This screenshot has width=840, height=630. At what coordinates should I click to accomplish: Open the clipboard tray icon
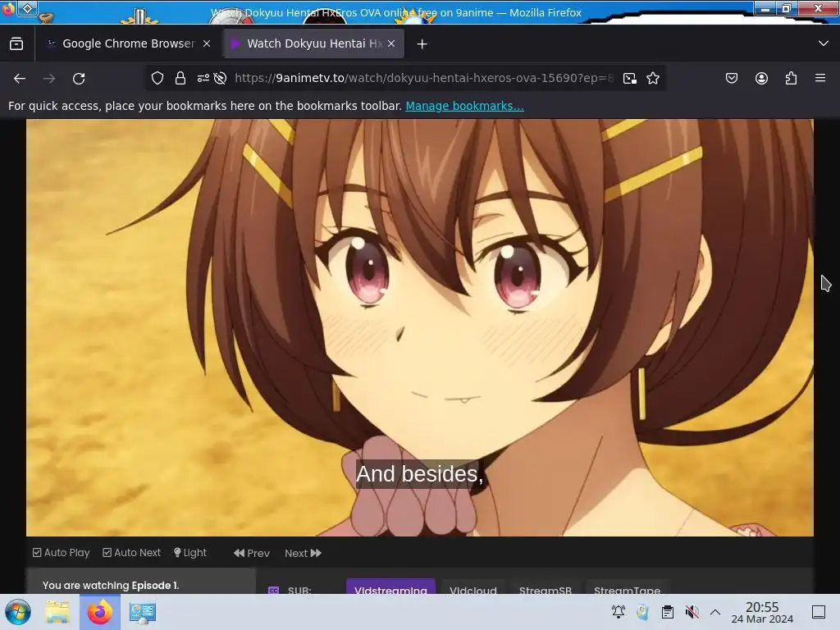pos(668,612)
